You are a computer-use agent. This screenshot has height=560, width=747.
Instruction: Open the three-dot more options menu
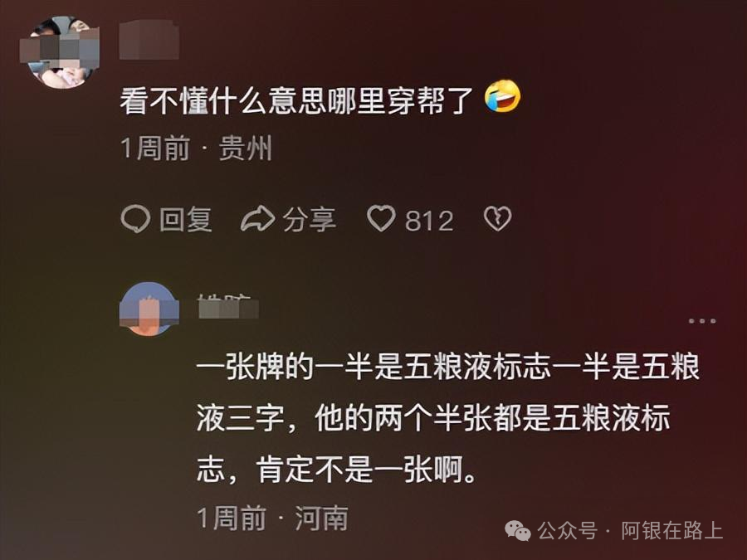tap(702, 321)
